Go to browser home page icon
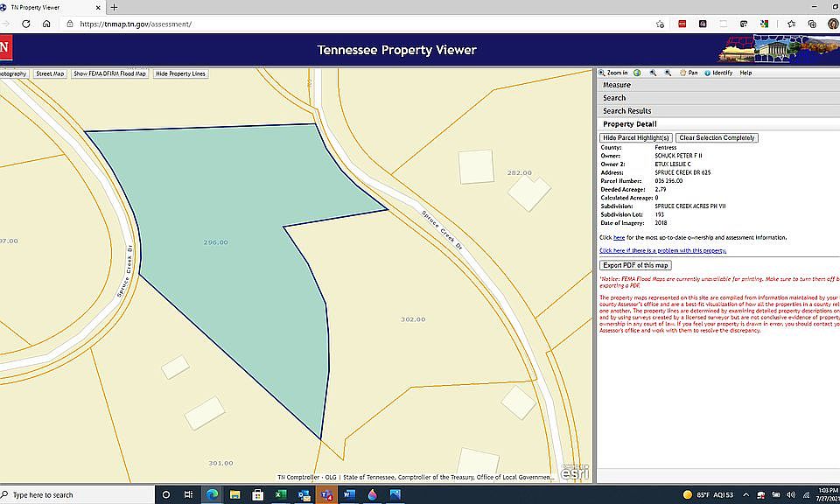 click(x=46, y=24)
